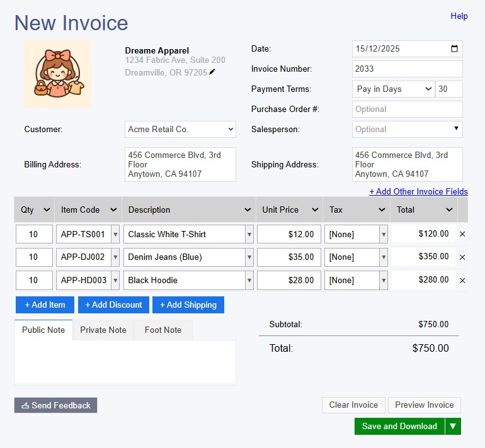The width and height of the screenshot is (485, 448).
Task: Click the payment days field showing 30
Action: [449, 89]
